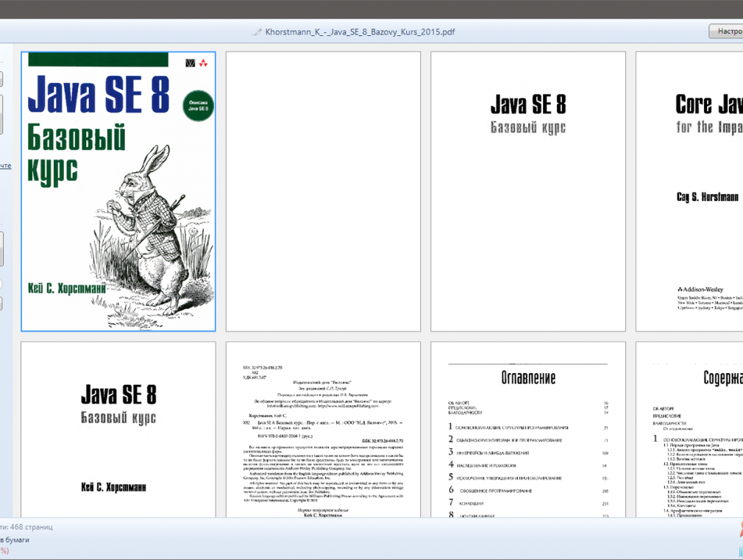Select the copyright and ISBN page thumbnail
This screenshot has width=743, height=560.
click(x=323, y=430)
